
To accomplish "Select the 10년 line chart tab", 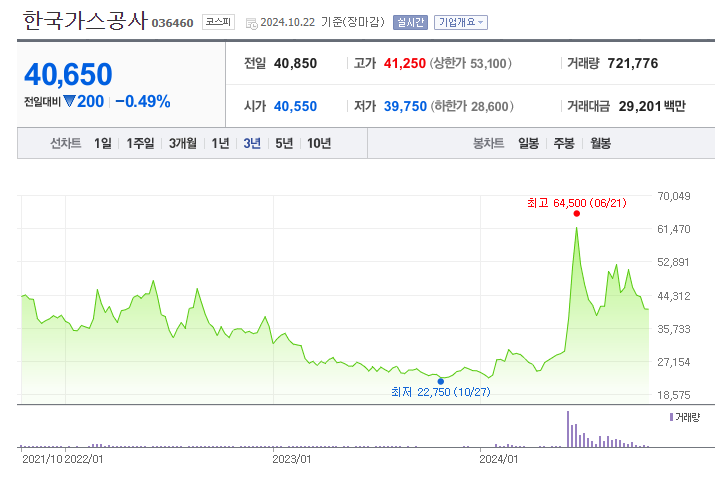I will pos(319,143).
